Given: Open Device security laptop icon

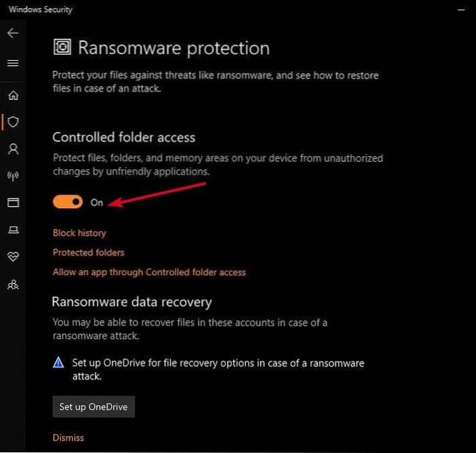Looking at the screenshot, I should 13,230.
